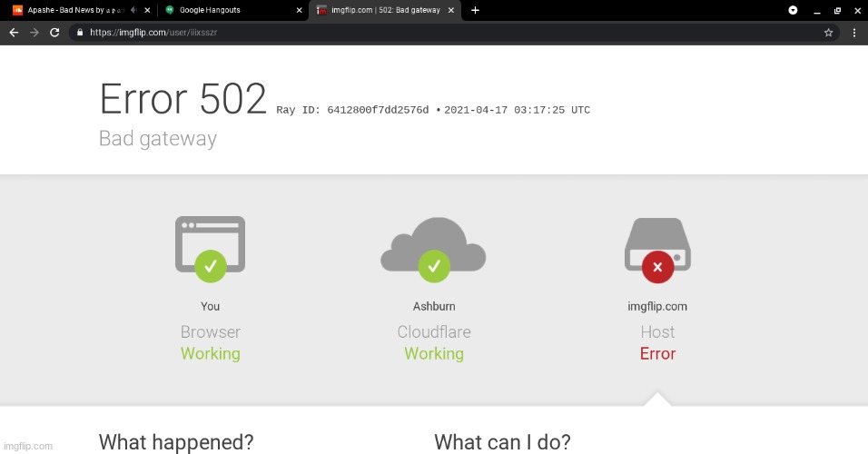The image size is (868, 454).
Task: Click the Host server icon with red X
Action: click(x=657, y=248)
